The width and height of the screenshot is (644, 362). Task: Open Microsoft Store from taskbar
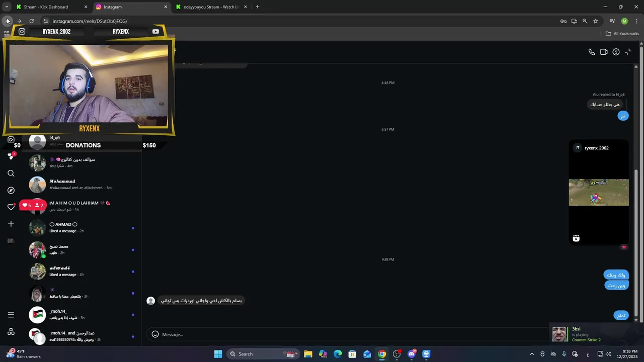point(352,354)
